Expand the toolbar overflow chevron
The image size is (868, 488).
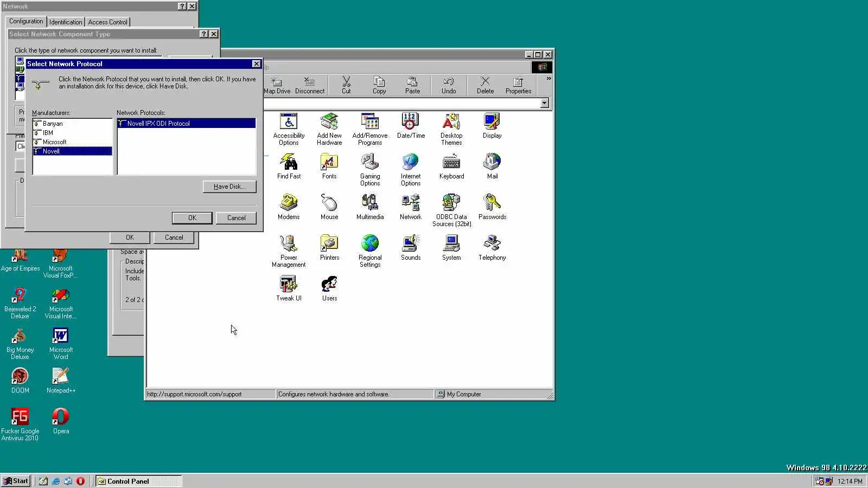click(548, 79)
